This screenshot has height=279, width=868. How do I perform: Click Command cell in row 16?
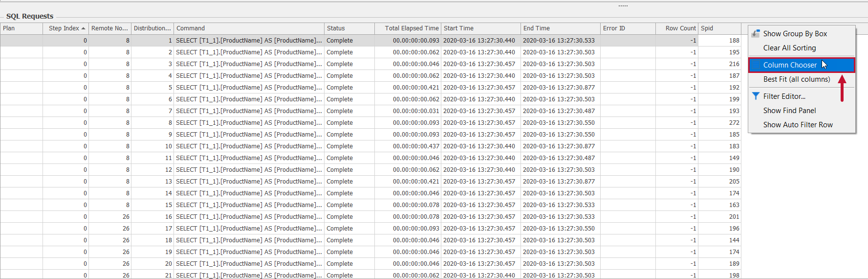tap(248, 217)
